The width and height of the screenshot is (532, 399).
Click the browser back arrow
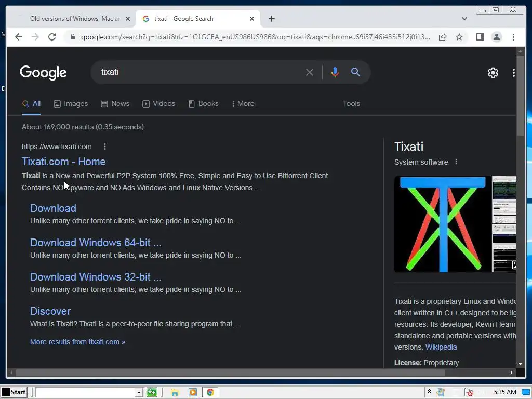[19, 37]
